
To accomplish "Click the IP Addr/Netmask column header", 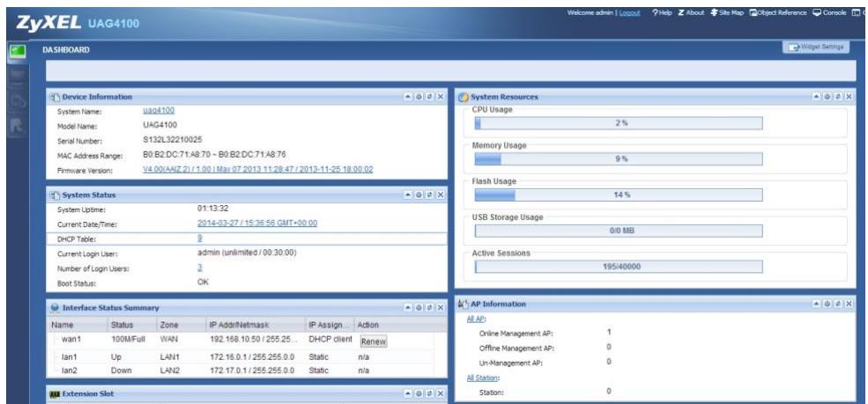I will pyautogui.click(x=256, y=325).
